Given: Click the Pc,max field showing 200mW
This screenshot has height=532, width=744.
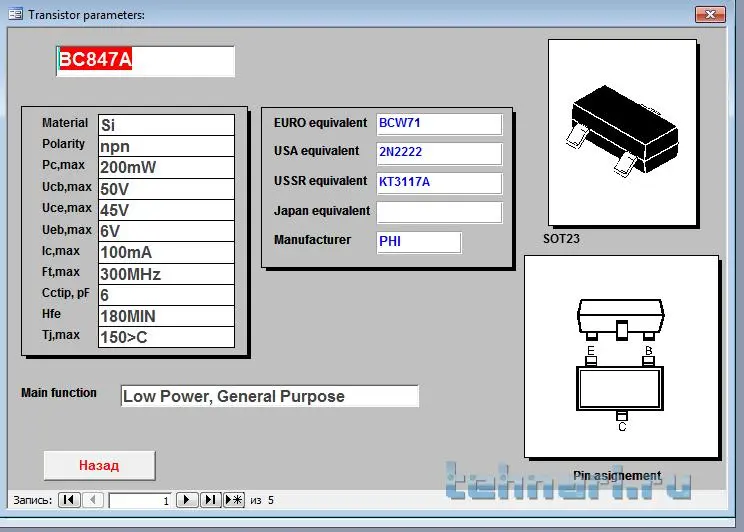Looking at the screenshot, I should [x=166, y=168].
